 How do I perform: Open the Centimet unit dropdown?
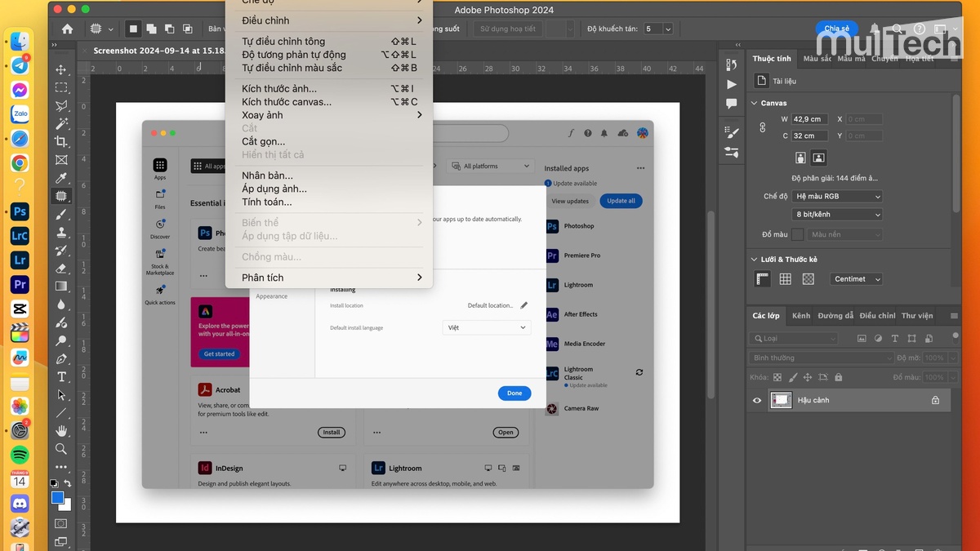(x=855, y=278)
